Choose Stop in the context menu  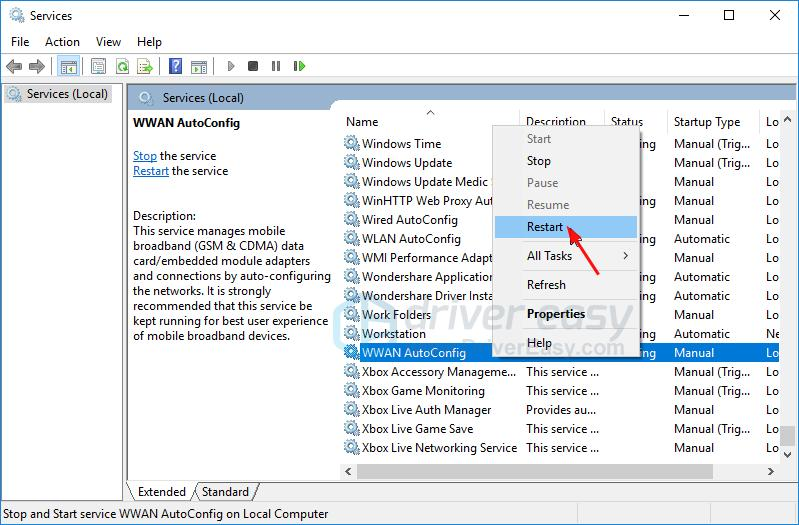pyautogui.click(x=566, y=161)
